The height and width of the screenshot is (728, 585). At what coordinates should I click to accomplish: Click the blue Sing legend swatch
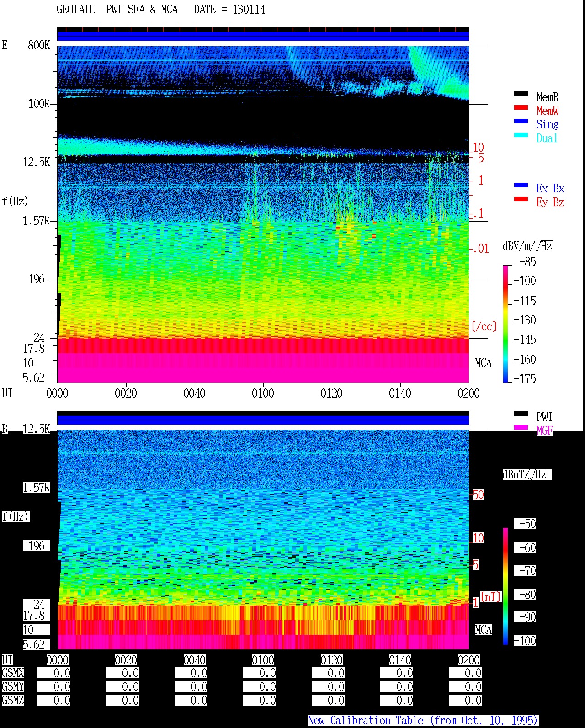click(x=521, y=122)
